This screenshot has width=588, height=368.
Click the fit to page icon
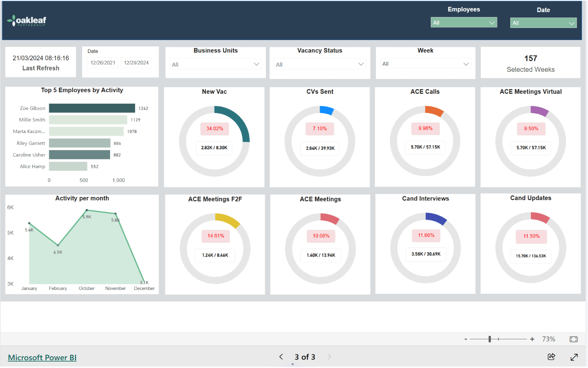point(573,339)
